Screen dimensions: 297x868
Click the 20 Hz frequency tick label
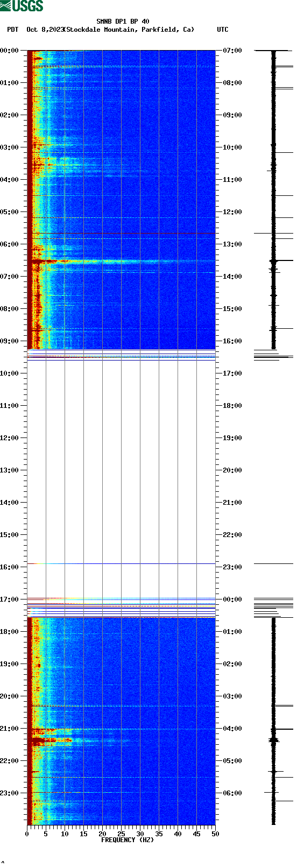(x=102, y=834)
